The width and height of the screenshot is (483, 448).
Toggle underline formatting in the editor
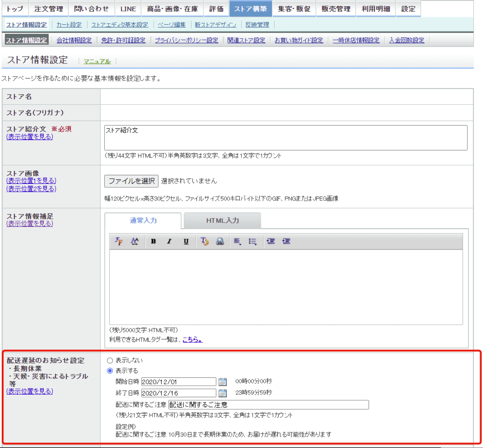(186, 241)
